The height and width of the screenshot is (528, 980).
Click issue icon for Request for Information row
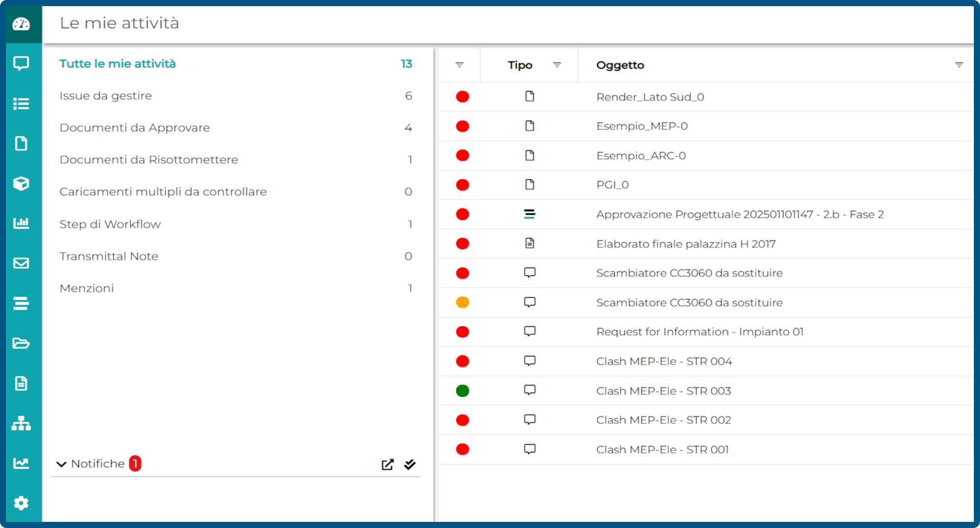click(x=530, y=331)
